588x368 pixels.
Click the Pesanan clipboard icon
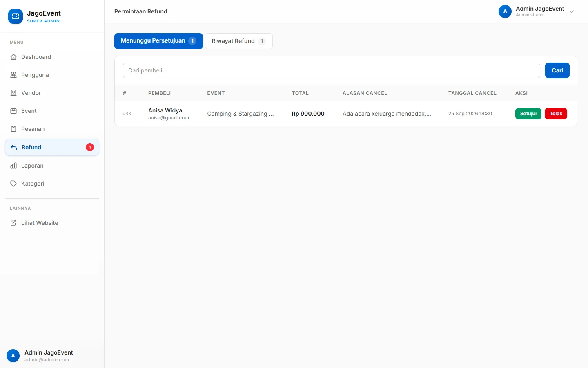coord(13,129)
